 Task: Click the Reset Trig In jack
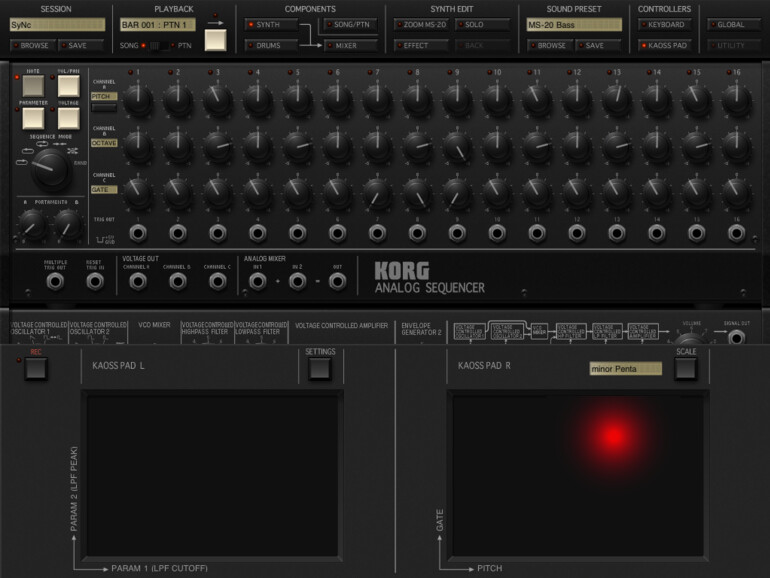click(x=95, y=281)
